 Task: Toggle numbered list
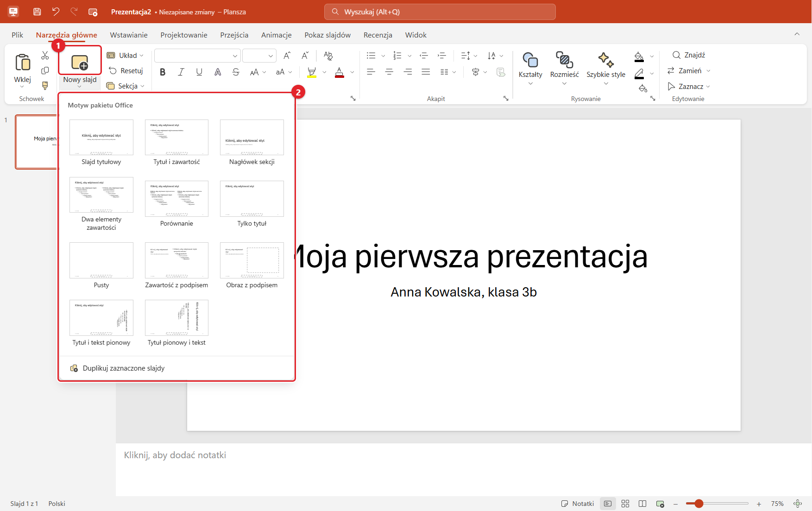tap(397, 56)
